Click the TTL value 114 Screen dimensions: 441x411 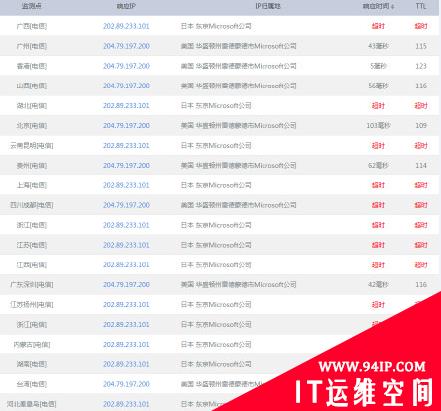pyautogui.click(x=421, y=165)
